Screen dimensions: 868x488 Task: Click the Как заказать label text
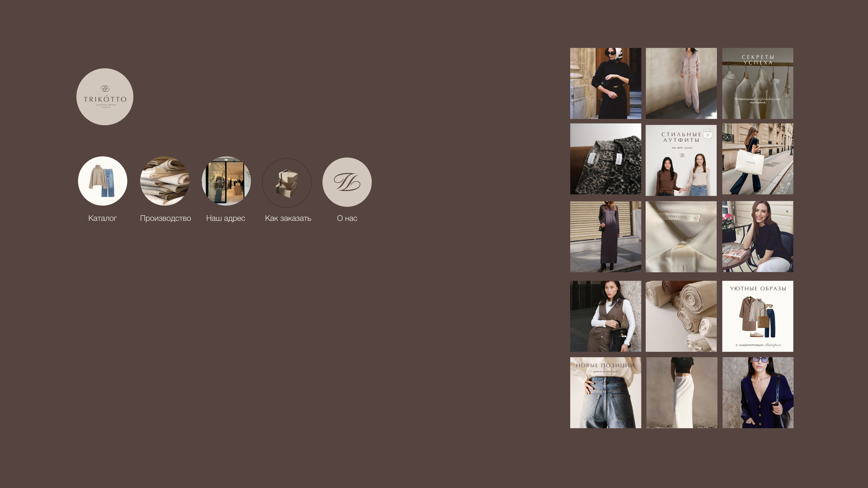[288, 218]
